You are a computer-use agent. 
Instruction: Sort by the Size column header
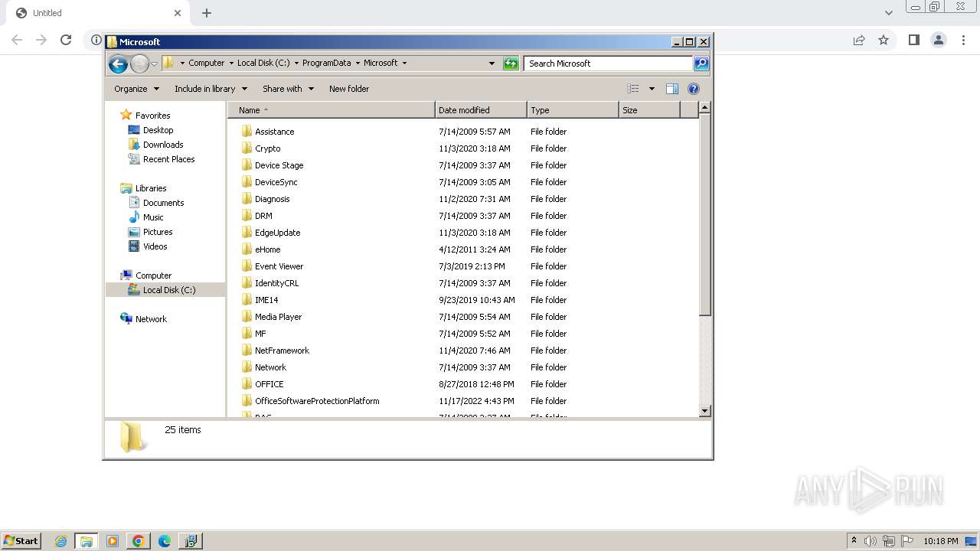(x=649, y=110)
